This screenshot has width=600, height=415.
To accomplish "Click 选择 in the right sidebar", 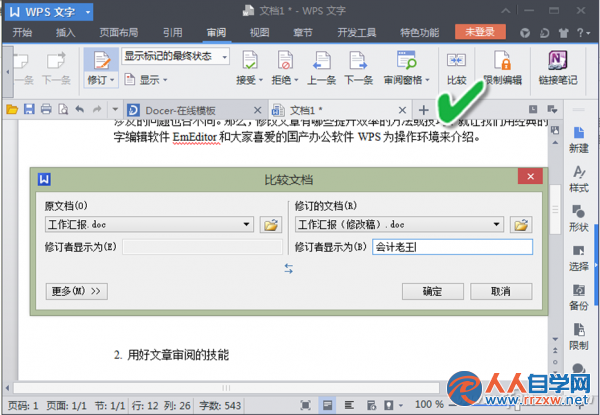I will coord(579,258).
